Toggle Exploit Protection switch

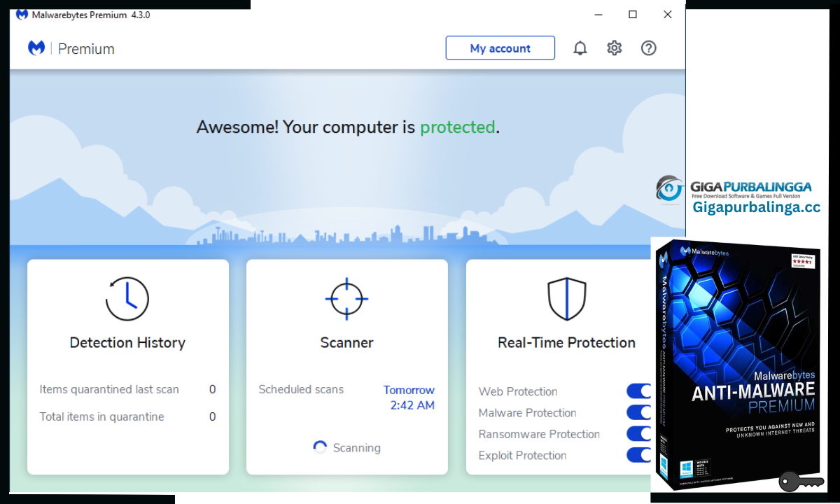coord(639,455)
